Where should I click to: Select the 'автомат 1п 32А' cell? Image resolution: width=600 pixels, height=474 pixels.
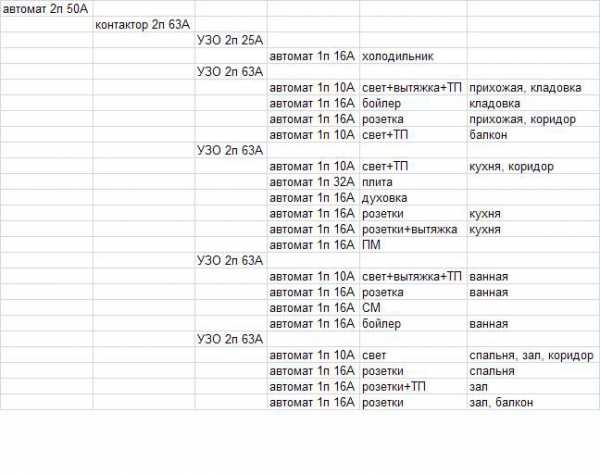312,182
